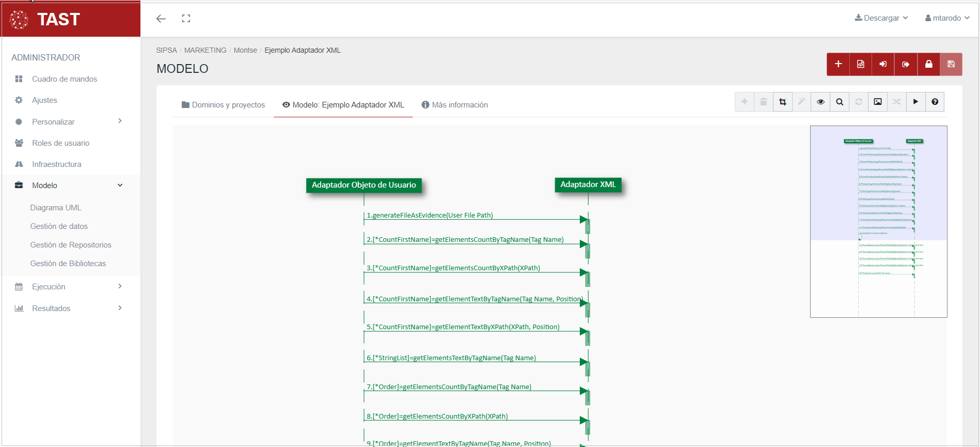Viewport: 980px width, 447px height.
Task: Open the mtarodo user menu
Action: pyautogui.click(x=947, y=18)
